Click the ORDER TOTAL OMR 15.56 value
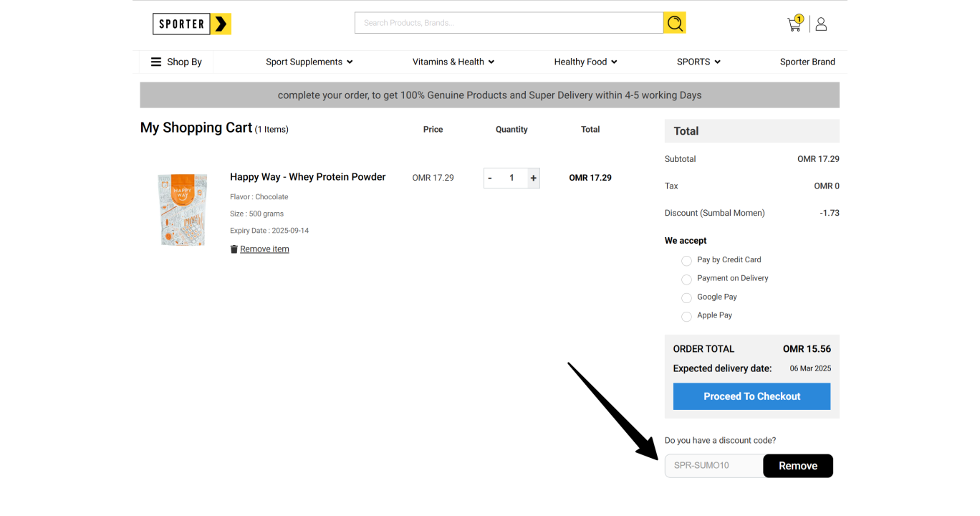Screen dimensions: 980x516 (807, 349)
